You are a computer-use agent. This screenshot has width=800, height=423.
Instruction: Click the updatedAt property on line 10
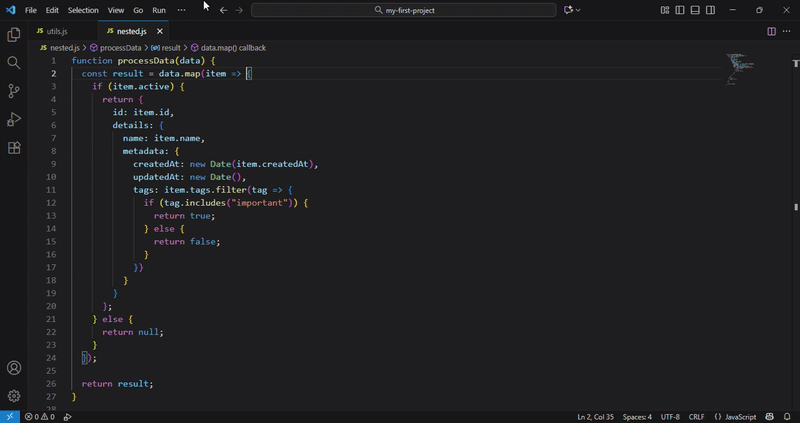[159, 177]
